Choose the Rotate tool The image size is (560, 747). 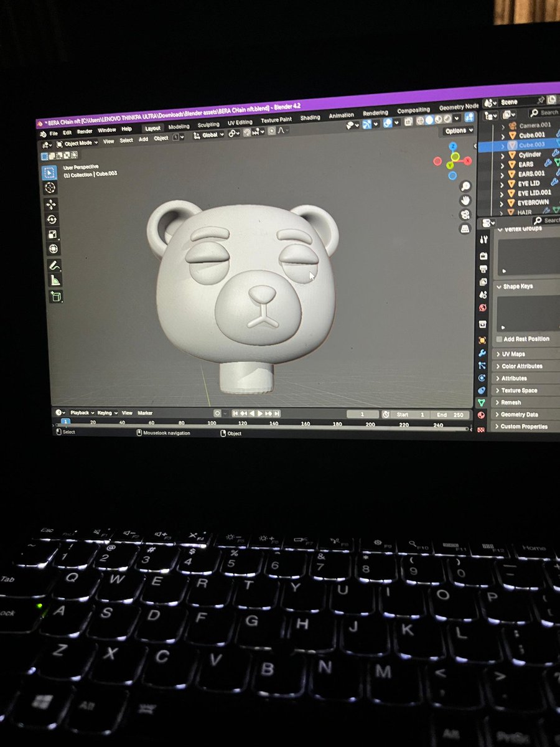52,219
